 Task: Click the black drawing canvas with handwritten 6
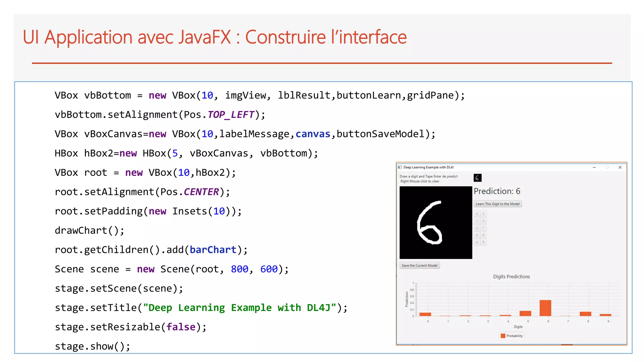436,222
